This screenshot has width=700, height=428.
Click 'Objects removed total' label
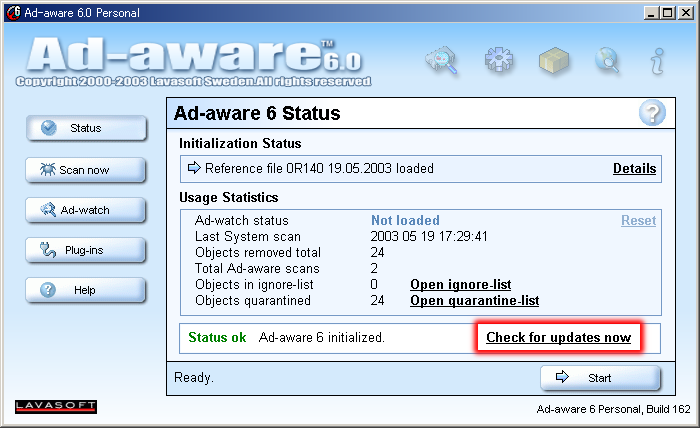(258, 252)
